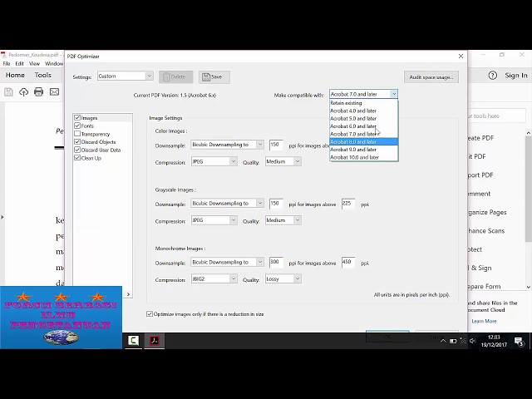This screenshot has height=399, width=532.
Task: Select Acrobat 5.0 and later option
Action: point(364,118)
